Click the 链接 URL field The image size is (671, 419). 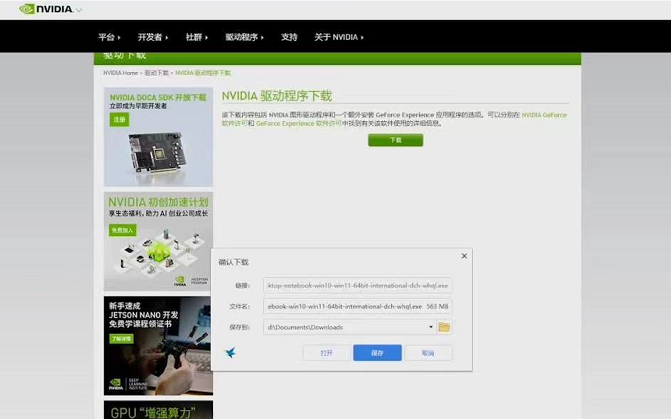(357, 285)
